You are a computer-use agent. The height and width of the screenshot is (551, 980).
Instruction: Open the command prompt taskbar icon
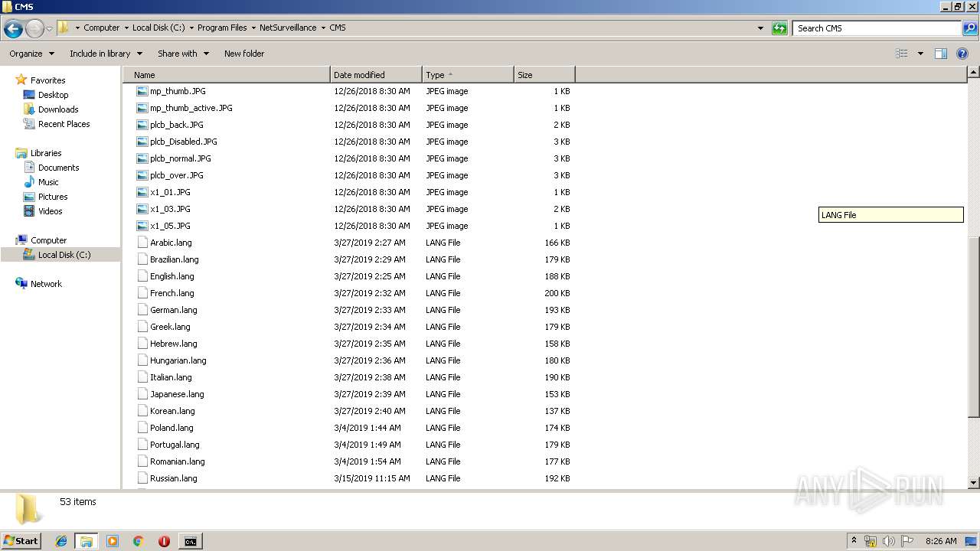(190, 541)
